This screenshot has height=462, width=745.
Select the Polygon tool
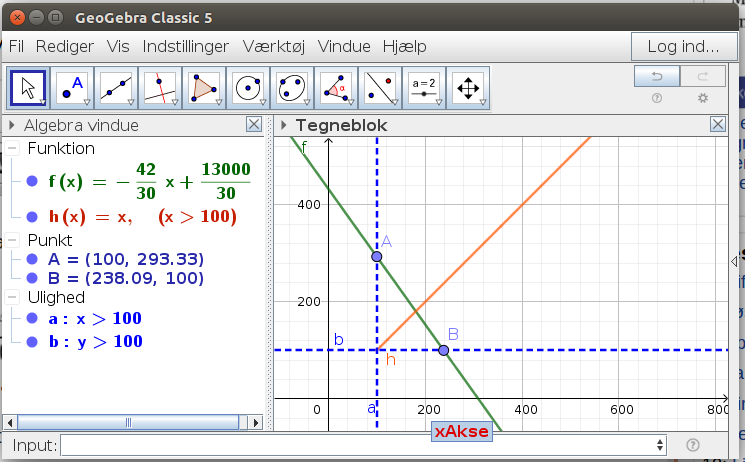pyautogui.click(x=204, y=88)
